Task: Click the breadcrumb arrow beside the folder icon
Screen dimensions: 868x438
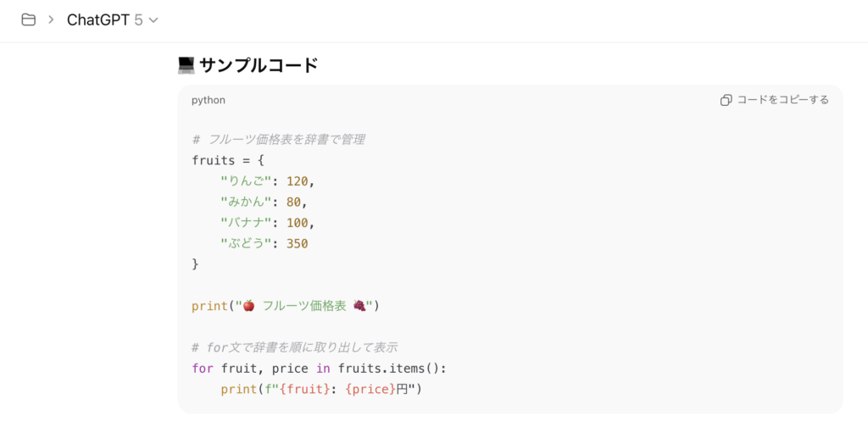Action: coord(51,19)
